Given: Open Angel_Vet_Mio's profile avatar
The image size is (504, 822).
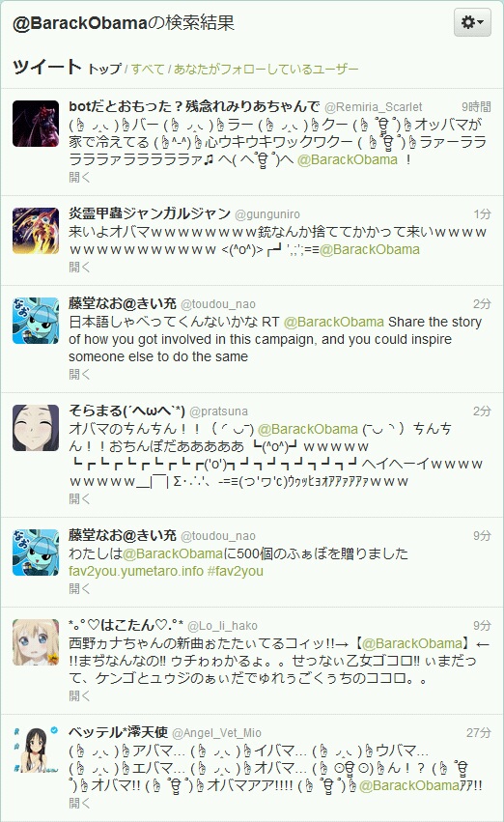Looking at the screenshot, I should coord(36,750).
